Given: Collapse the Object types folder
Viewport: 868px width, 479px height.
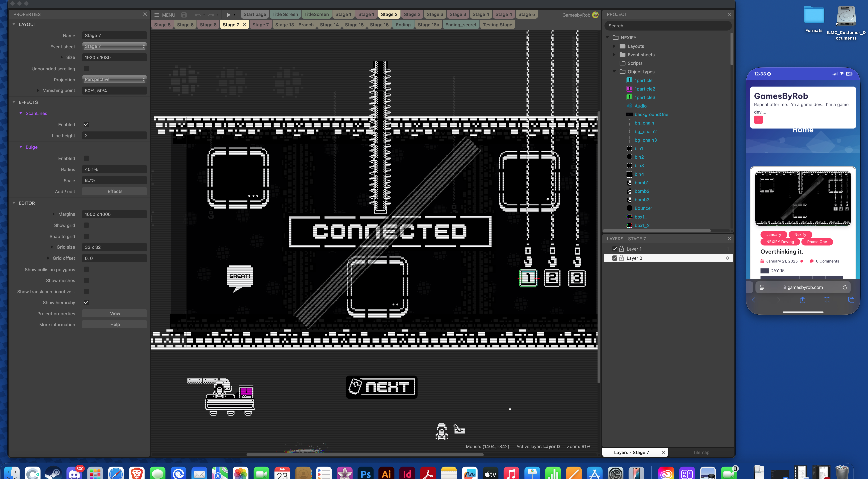Looking at the screenshot, I should coord(614,72).
